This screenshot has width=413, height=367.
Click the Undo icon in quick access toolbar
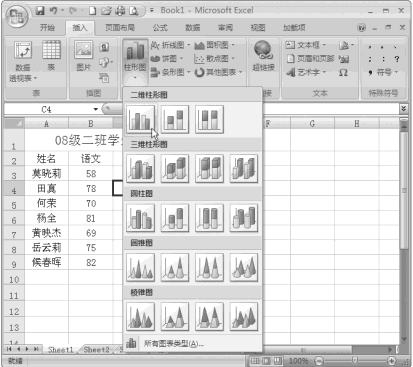[54, 11]
